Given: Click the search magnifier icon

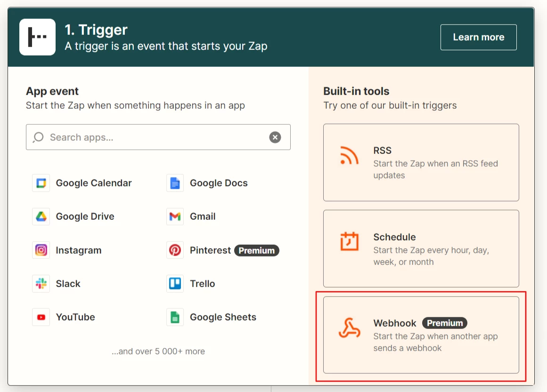Looking at the screenshot, I should pos(38,137).
